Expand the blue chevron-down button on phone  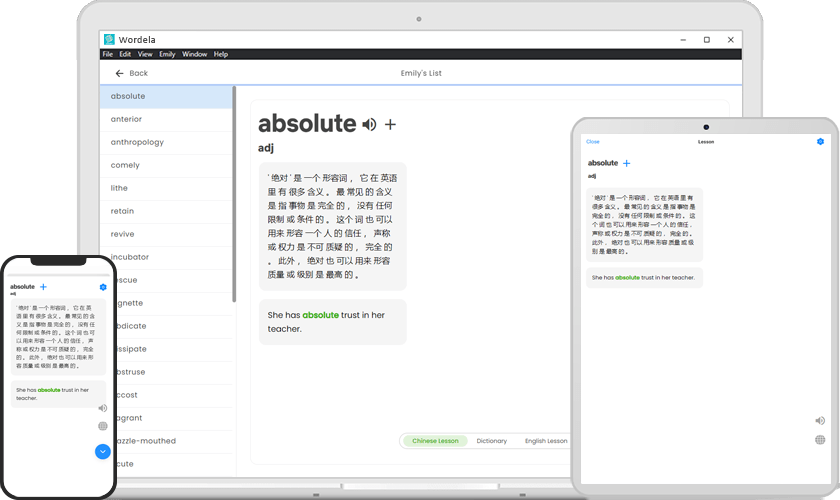pos(103,452)
